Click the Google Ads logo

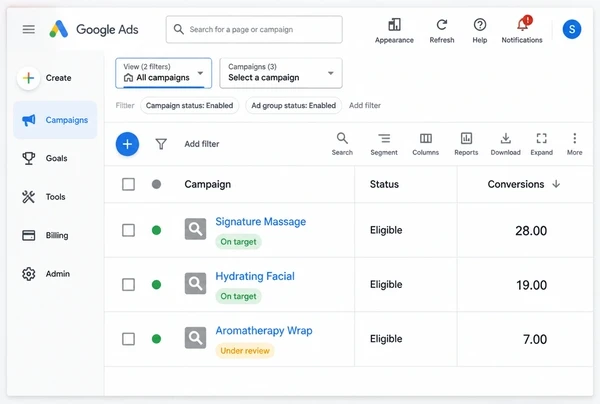tap(94, 29)
